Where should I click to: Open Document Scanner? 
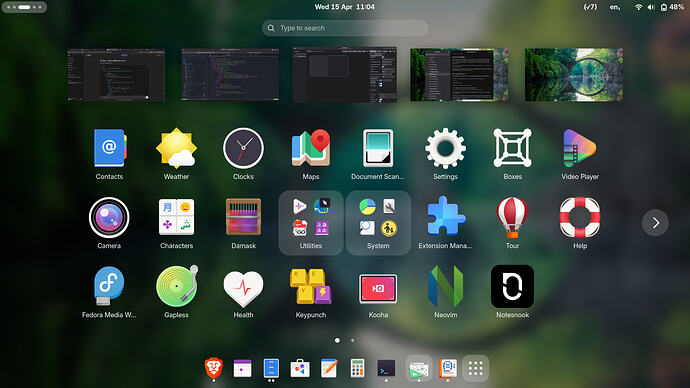378,149
